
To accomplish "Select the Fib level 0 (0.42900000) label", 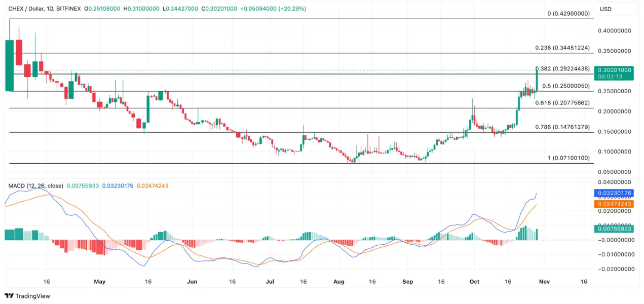I will click(x=569, y=14).
